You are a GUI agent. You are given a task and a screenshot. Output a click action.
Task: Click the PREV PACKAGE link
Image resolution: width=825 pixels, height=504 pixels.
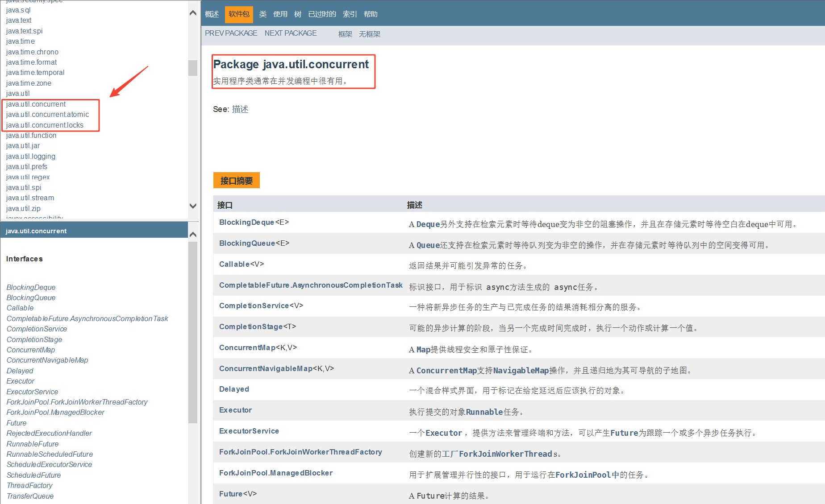pyautogui.click(x=231, y=33)
